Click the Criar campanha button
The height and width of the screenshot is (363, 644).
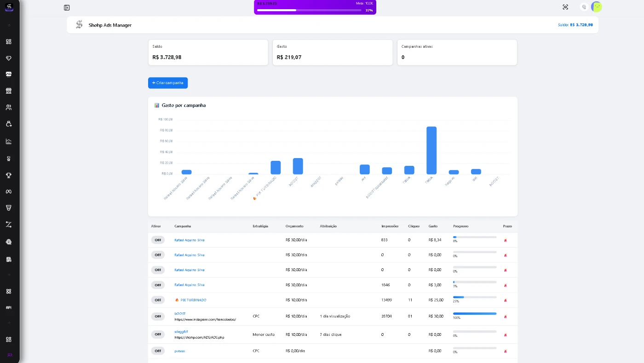tap(168, 83)
